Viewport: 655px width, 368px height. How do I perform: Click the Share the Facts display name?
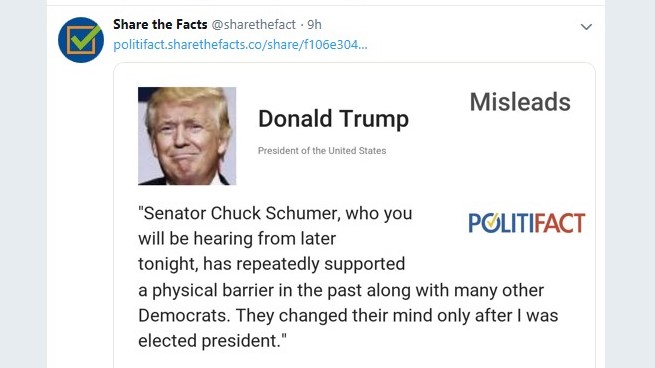pyautogui.click(x=160, y=25)
